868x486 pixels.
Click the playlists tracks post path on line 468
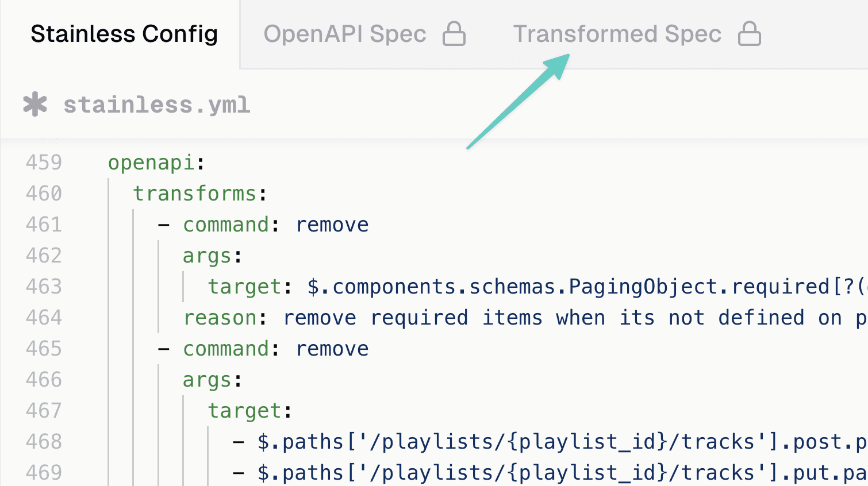point(562,442)
